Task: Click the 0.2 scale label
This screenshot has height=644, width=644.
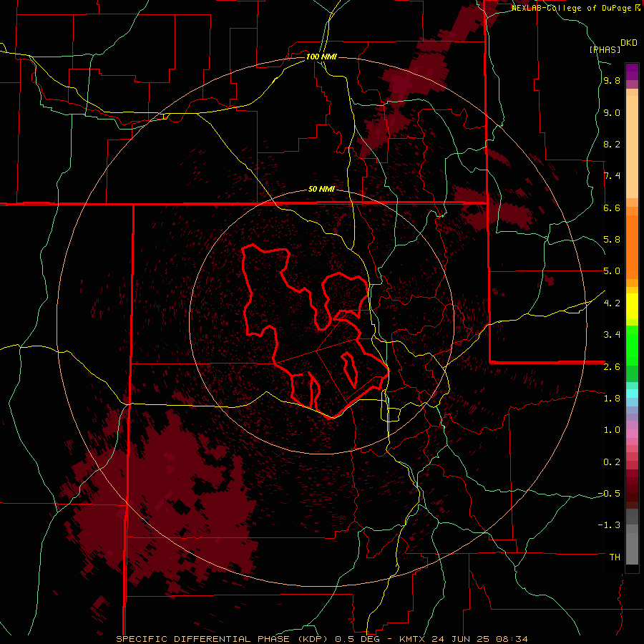Action: pos(612,462)
